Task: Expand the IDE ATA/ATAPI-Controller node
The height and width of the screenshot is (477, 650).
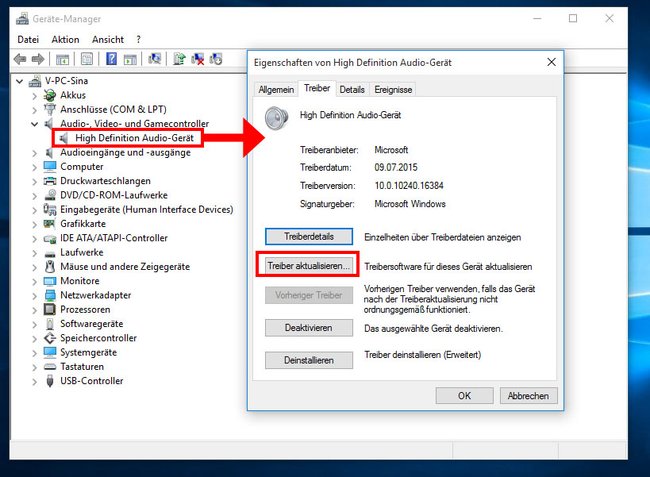Action: pyautogui.click(x=34, y=238)
